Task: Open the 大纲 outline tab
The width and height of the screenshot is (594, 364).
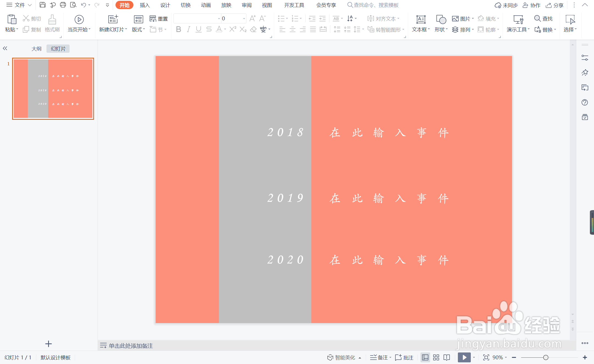Action: tap(36, 49)
